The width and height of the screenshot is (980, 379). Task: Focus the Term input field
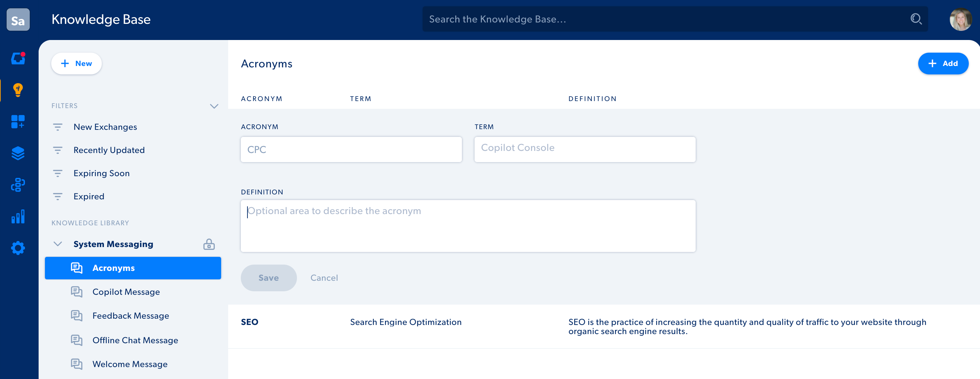tap(585, 149)
